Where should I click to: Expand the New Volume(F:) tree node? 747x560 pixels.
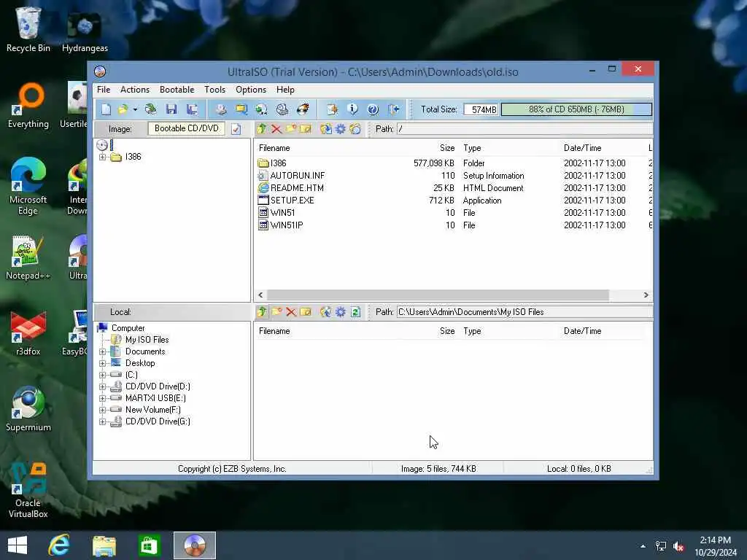(102, 410)
